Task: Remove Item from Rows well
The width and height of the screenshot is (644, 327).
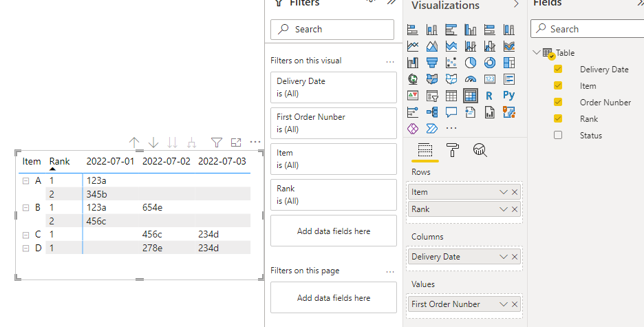Action: tap(515, 192)
